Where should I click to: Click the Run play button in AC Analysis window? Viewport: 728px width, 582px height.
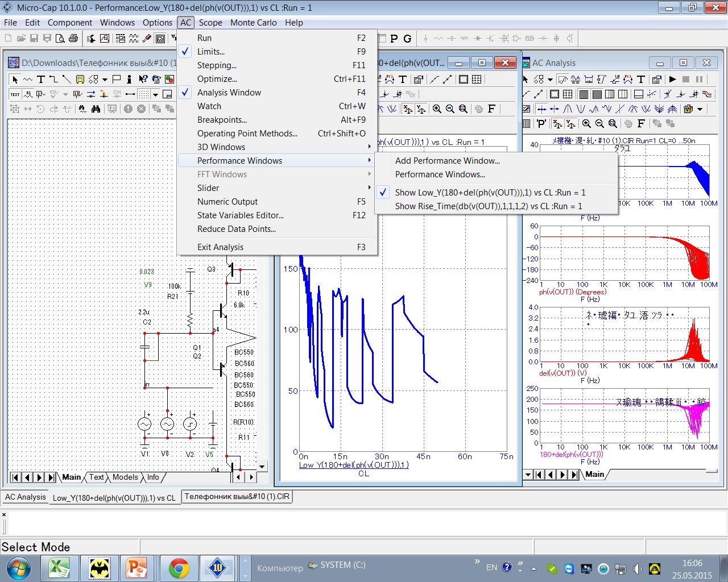tap(673, 79)
